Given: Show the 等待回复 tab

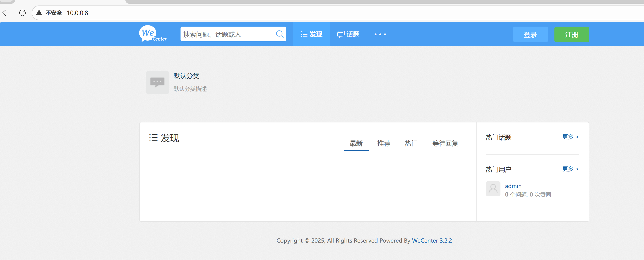Looking at the screenshot, I should (x=445, y=144).
